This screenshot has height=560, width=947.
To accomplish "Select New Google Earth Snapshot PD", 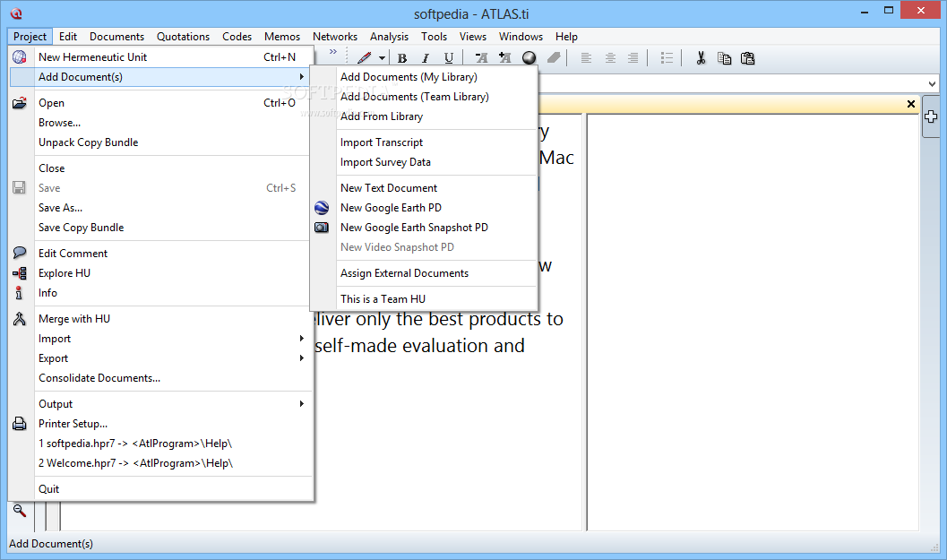I will [x=424, y=228].
